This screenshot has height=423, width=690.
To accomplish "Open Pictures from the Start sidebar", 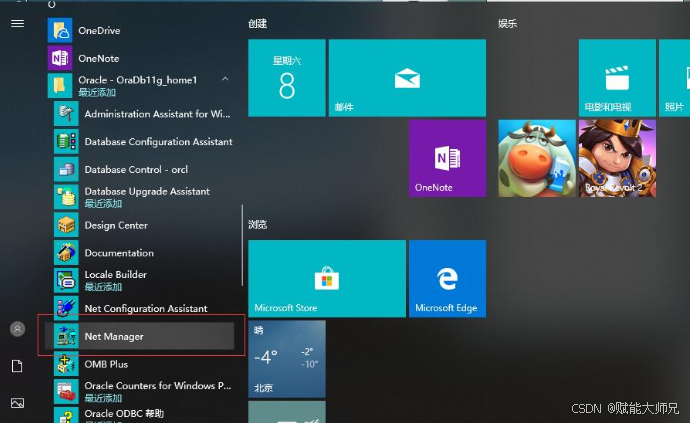I will (x=17, y=403).
